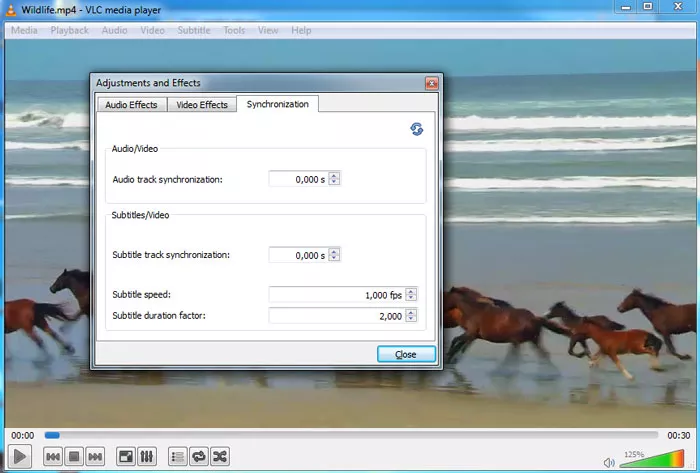
Task: Click the VLC cone title bar icon
Action: pyautogui.click(x=11, y=9)
